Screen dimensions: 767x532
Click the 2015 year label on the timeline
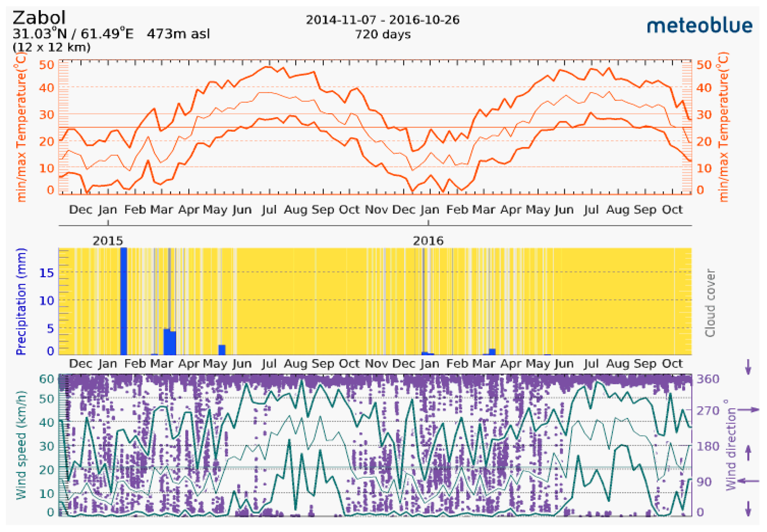108,241
